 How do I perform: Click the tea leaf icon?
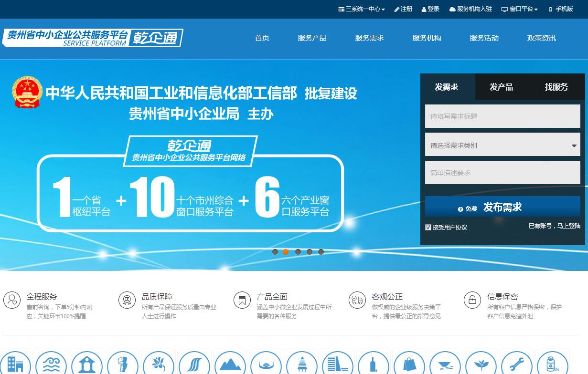(x=481, y=365)
